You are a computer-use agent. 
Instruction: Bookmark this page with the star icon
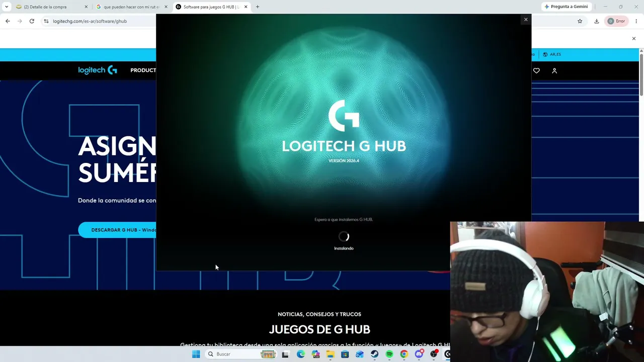click(x=580, y=21)
